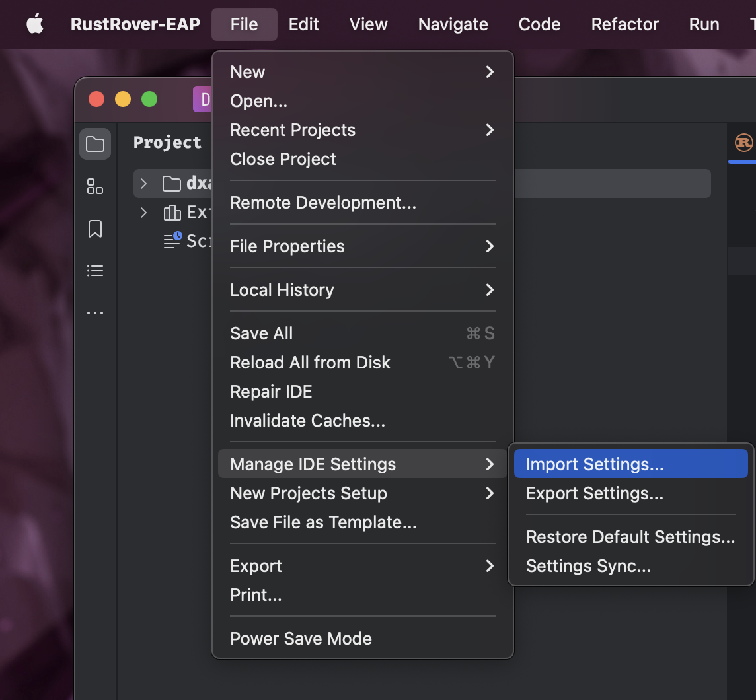
Task: Select Invalidate Caches... entry
Action: click(307, 421)
